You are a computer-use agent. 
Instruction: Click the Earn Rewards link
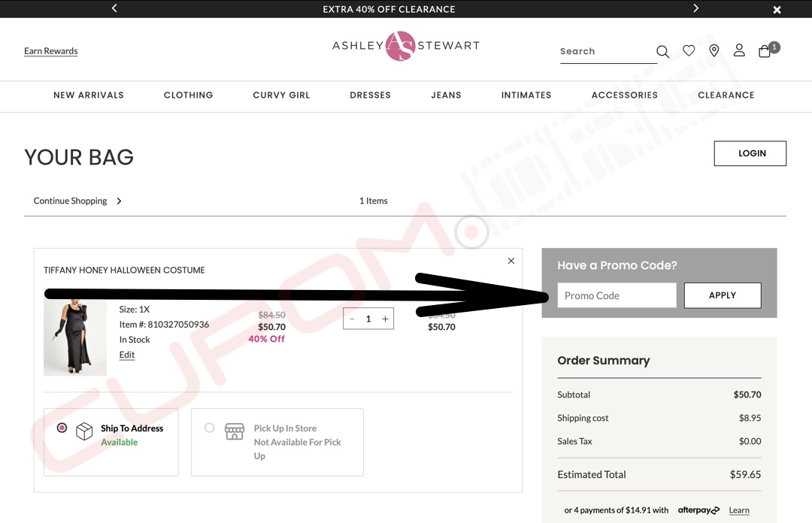coord(51,51)
